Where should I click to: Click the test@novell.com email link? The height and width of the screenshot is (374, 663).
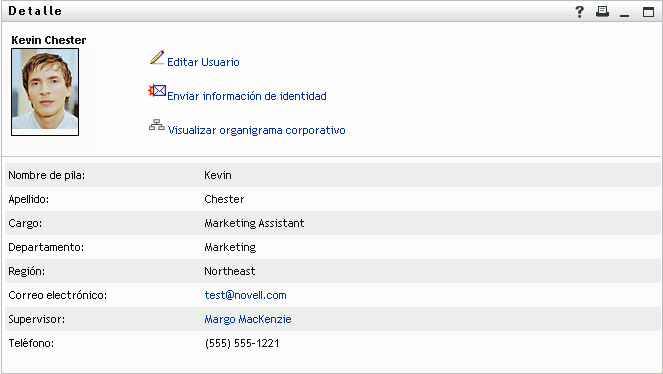pyautogui.click(x=245, y=295)
